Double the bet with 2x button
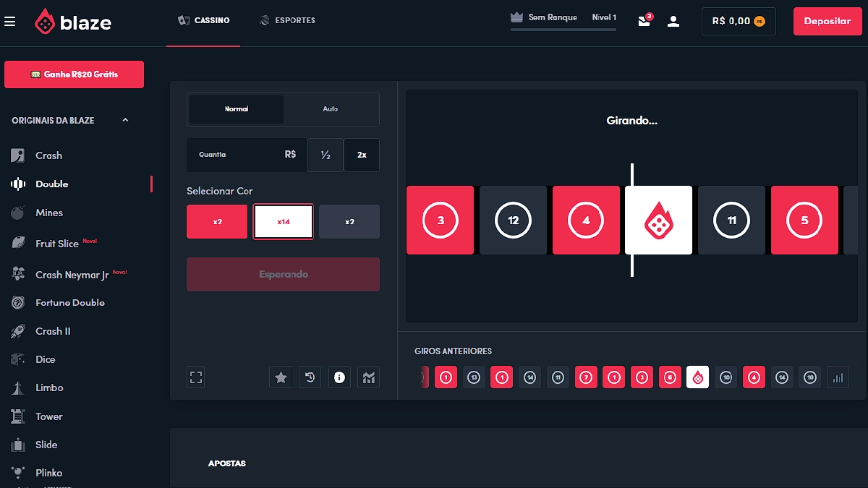Viewport: 868px width, 488px height. [362, 155]
